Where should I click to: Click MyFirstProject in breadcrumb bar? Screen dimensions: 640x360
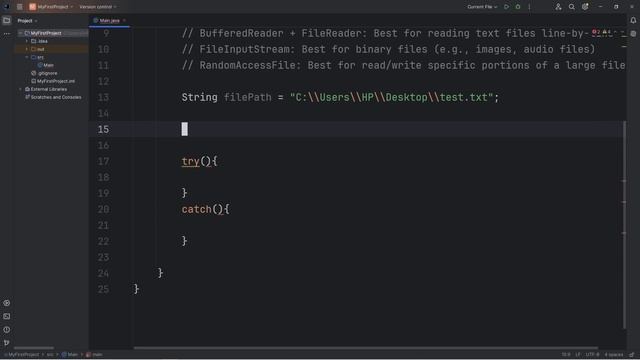tap(23, 355)
